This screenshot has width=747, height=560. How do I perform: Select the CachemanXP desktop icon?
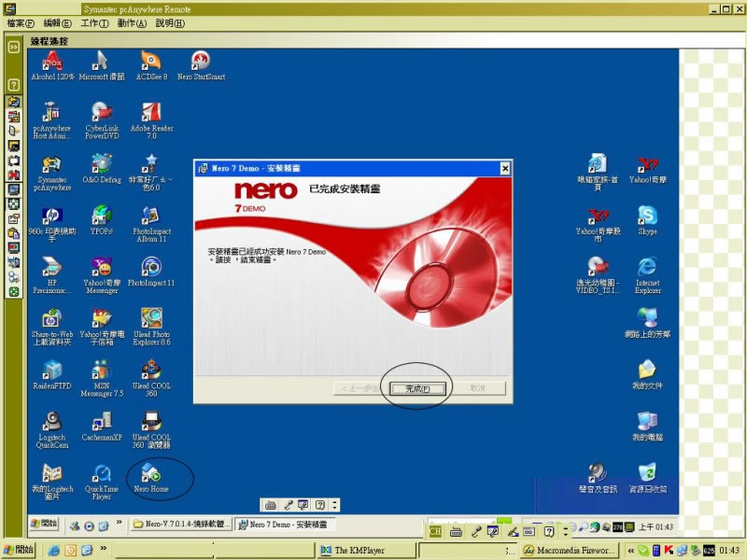pos(102,427)
